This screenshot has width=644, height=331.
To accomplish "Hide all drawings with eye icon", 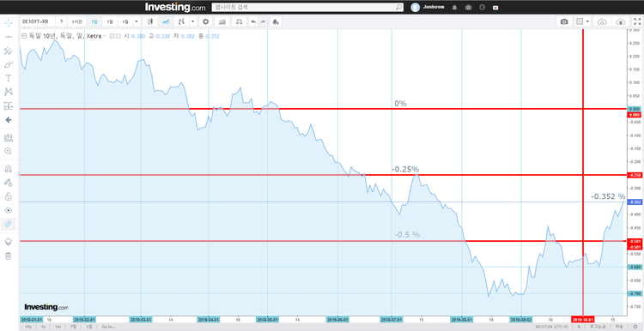I will [x=9, y=210].
